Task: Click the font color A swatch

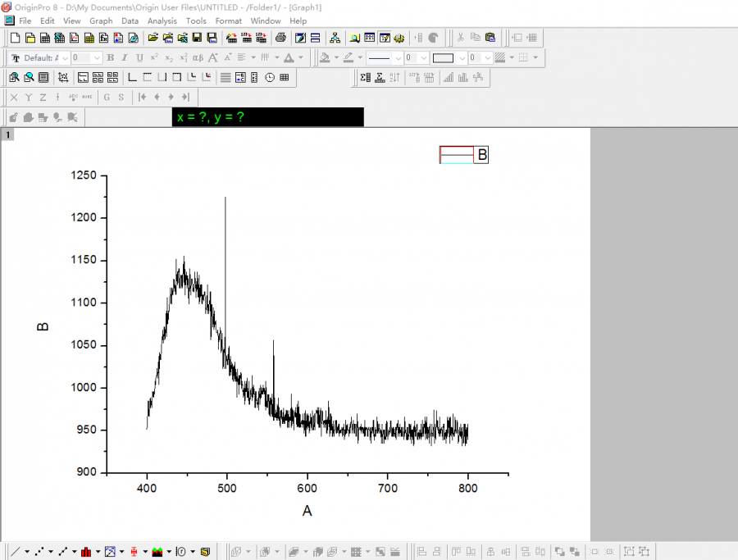Action: (x=289, y=57)
